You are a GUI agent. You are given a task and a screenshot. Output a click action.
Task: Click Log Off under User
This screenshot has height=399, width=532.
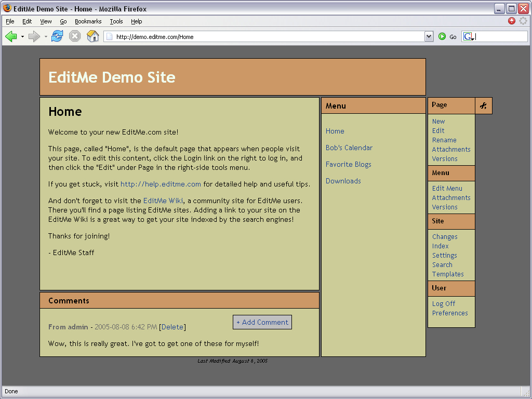click(444, 303)
